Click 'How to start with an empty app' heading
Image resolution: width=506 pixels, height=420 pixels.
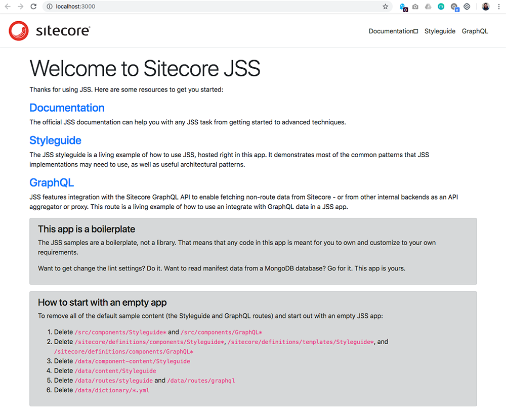tap(102, 303)
